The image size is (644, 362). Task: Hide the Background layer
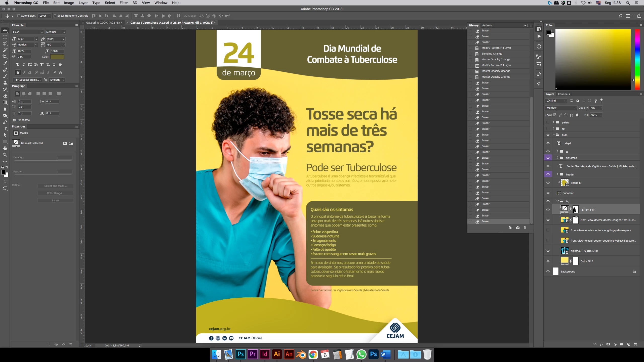[548, 271]
